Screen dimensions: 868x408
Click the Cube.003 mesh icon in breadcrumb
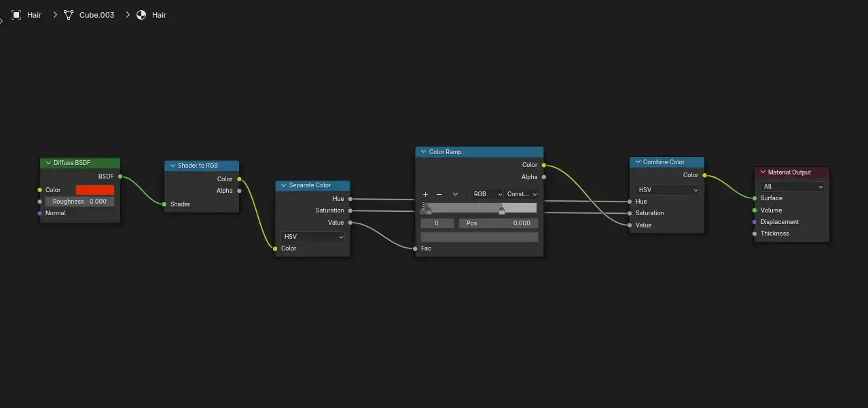coord(69,15)
